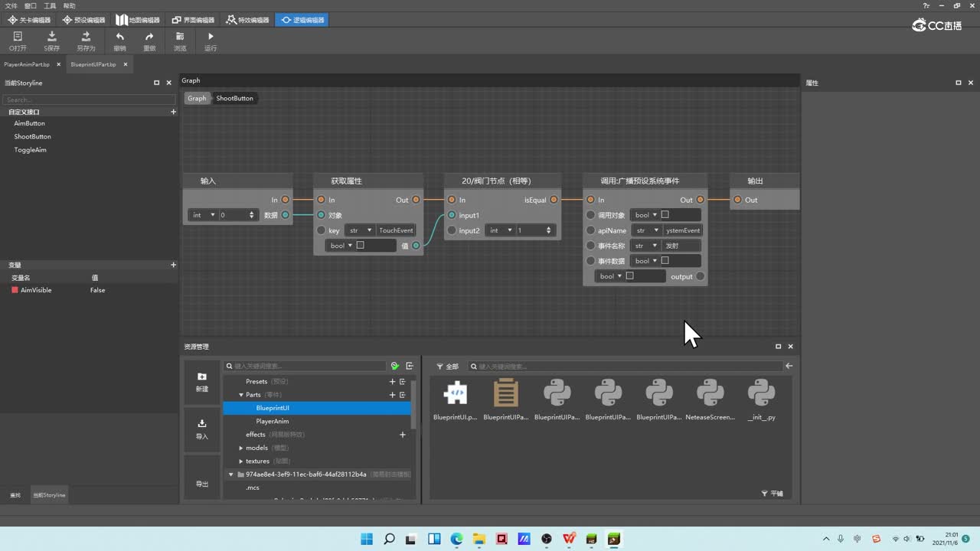This screenshot has height=551, width=980.
Task: Collapse the Parts tree folder
Action: click(x=240, y=395)
